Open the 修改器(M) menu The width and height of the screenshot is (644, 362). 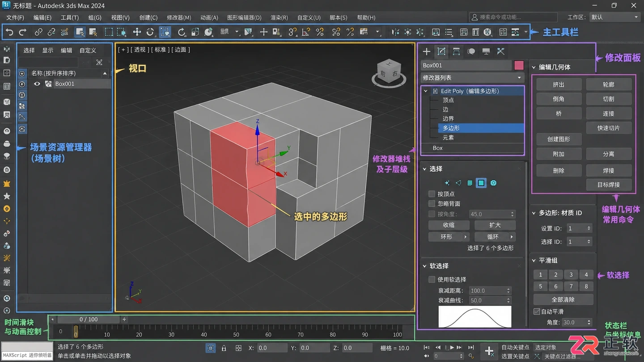[179, 17]
